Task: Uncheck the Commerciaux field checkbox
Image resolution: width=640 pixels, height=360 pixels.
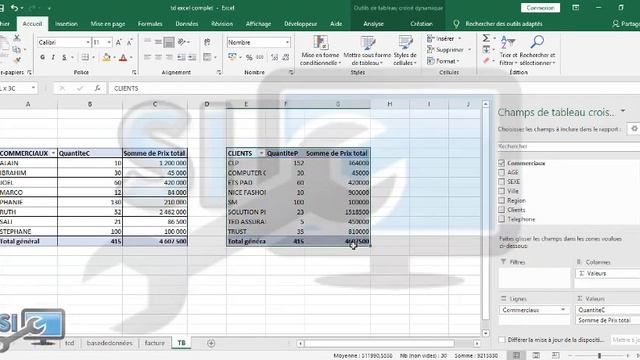Action: [x=502, y=163]
